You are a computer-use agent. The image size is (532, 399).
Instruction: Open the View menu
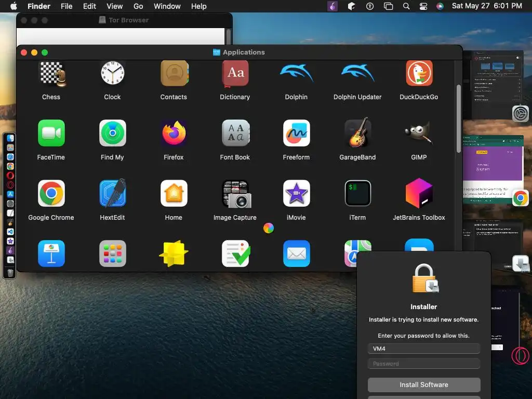(x=115, y=6)
